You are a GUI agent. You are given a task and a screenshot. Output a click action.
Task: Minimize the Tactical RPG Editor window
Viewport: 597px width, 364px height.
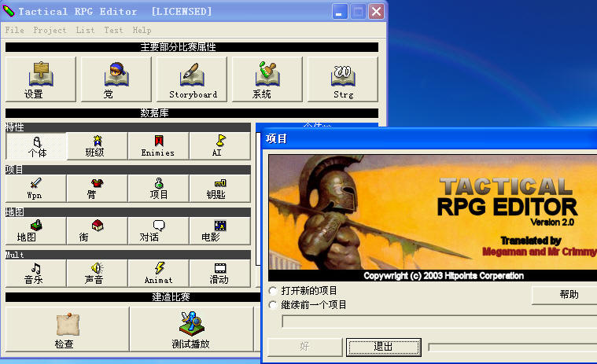(x=339, y=12)
